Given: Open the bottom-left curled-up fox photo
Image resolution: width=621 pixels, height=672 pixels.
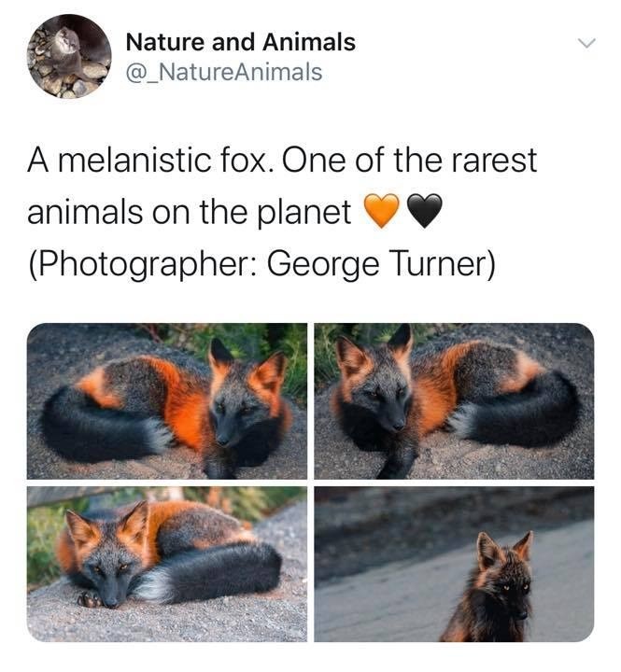Looking at the screenshot, I should click(167, 564).
